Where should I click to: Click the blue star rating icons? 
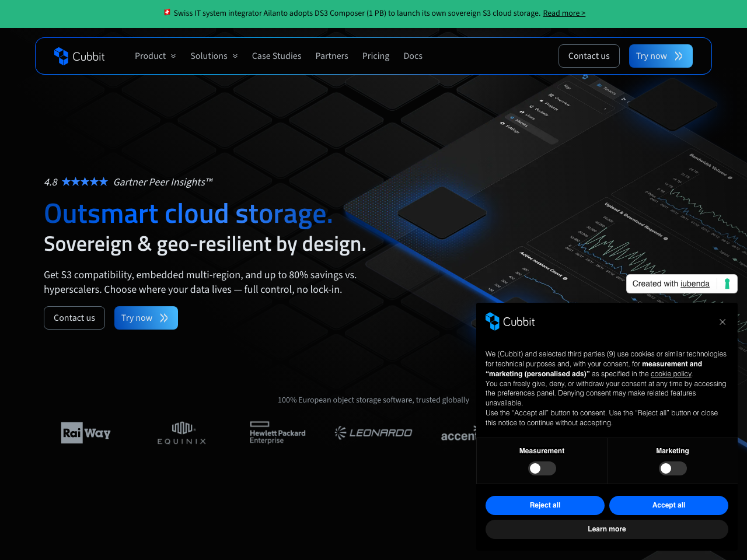coord(85,181)
